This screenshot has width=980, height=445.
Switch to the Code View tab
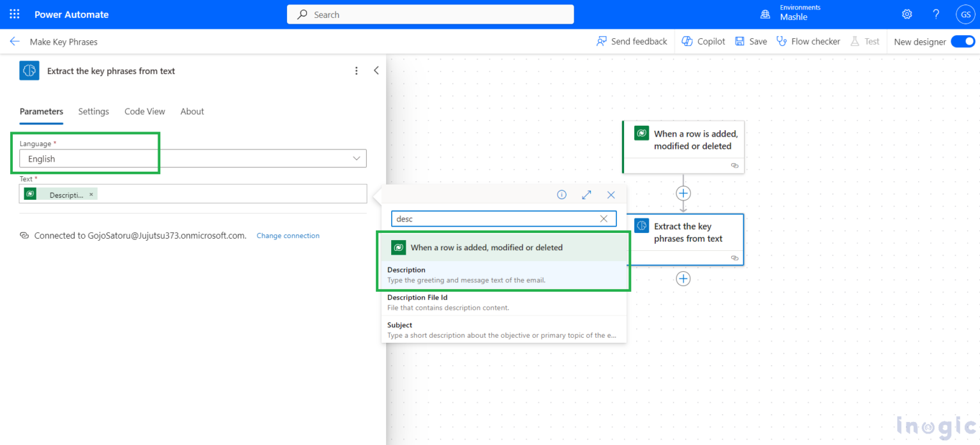tap(144, 111)
